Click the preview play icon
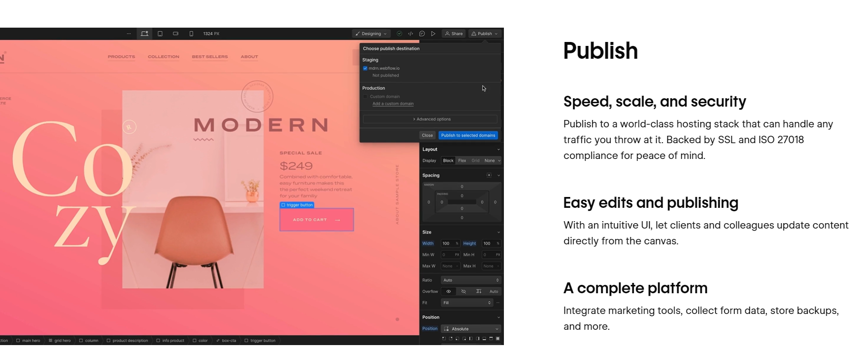The image size is (868, 351). click(x=433, y=34)
